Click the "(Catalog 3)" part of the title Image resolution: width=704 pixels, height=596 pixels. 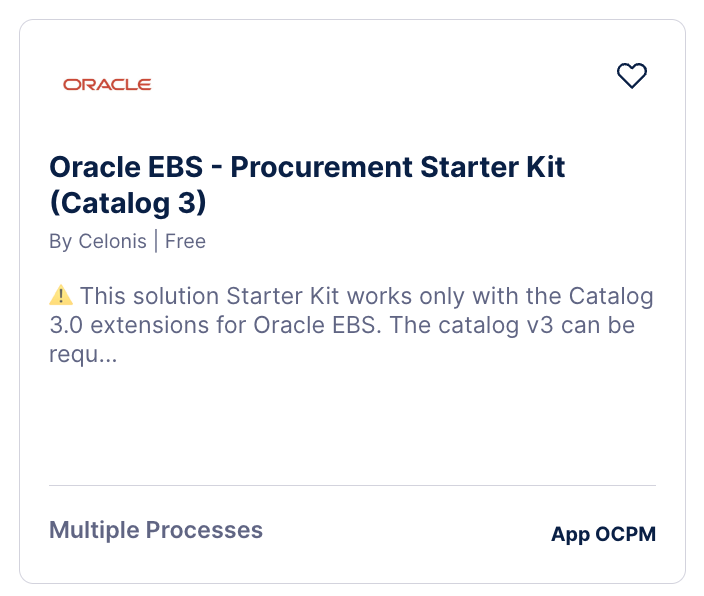[127, 201]
